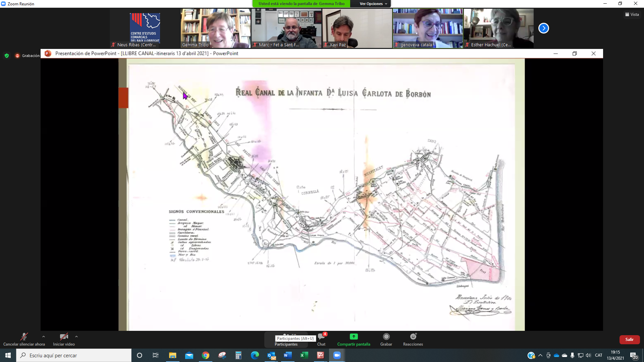The height and width of the screenshot is (362, 644).
Task: Show next participants with the blue arrow
Action: click(543, 28)
